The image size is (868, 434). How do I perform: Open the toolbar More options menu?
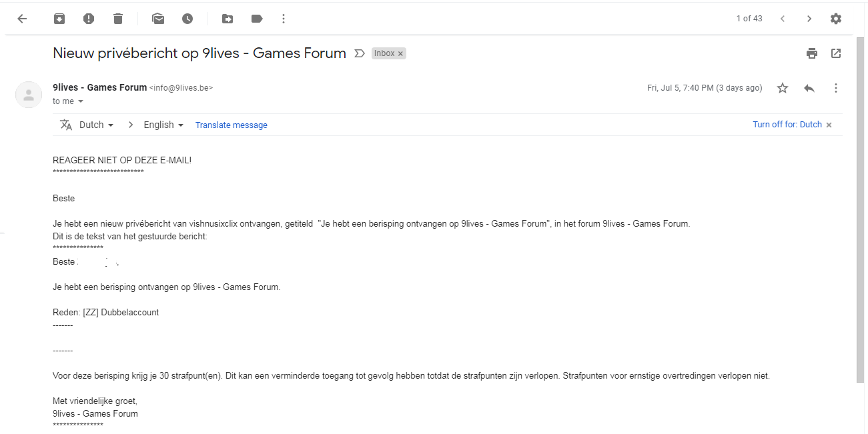click(284, 19)
